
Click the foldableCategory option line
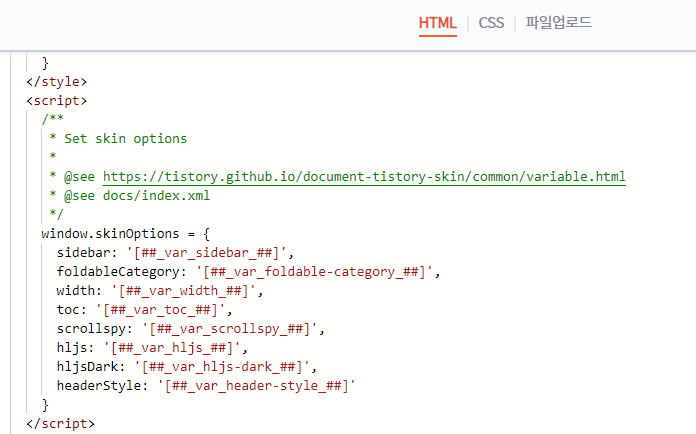[248, 272]
